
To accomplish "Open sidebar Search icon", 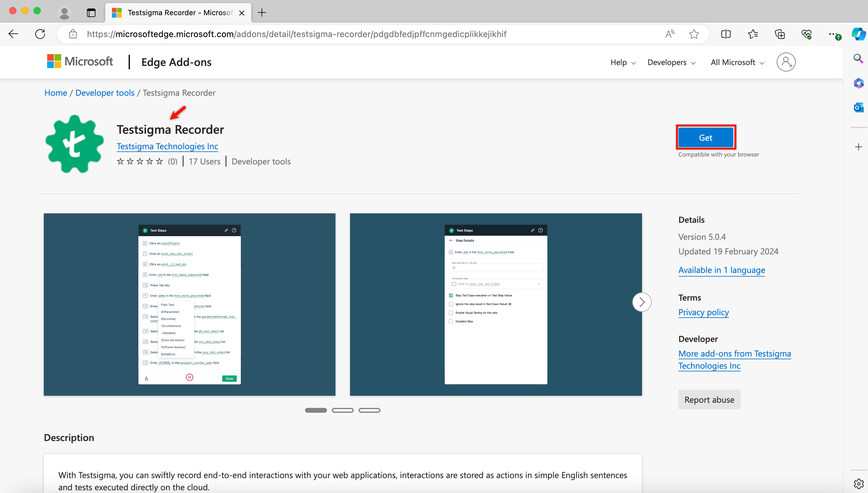I will pyautogui.click(x=858, y=59).
